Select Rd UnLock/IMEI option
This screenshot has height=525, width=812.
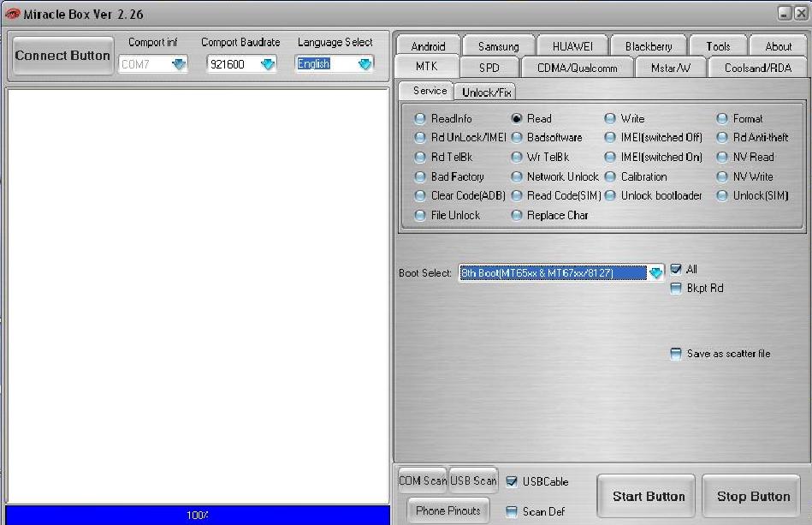(x=460, y=137)
